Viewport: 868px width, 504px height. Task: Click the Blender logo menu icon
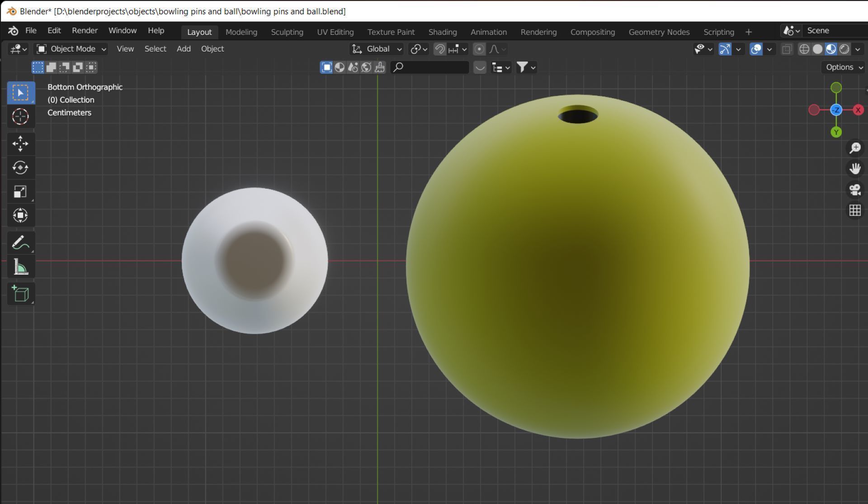pos(13,31)
